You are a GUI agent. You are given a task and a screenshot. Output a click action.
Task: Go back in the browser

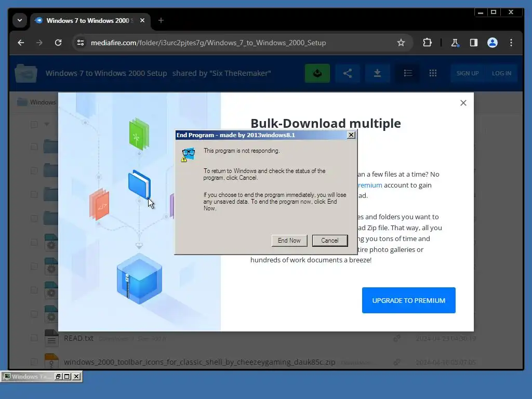coord(21,43)
